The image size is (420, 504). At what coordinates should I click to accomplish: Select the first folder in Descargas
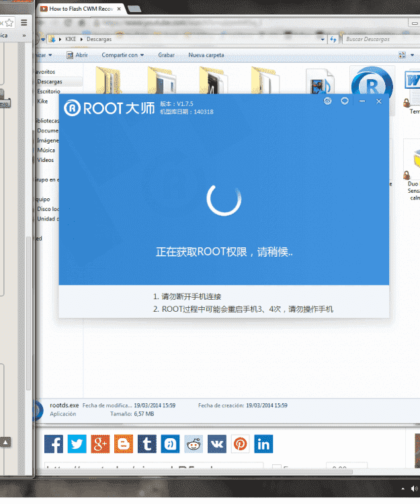point(108,81)
